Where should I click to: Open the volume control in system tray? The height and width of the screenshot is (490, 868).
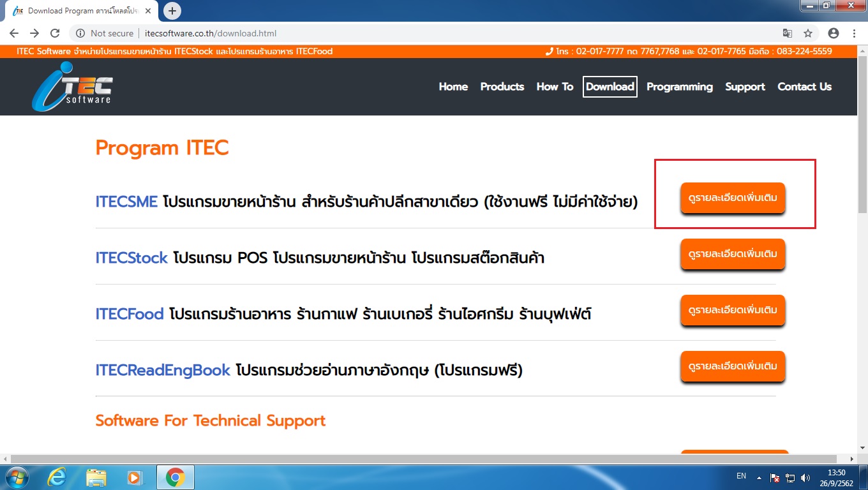(805, 477)
